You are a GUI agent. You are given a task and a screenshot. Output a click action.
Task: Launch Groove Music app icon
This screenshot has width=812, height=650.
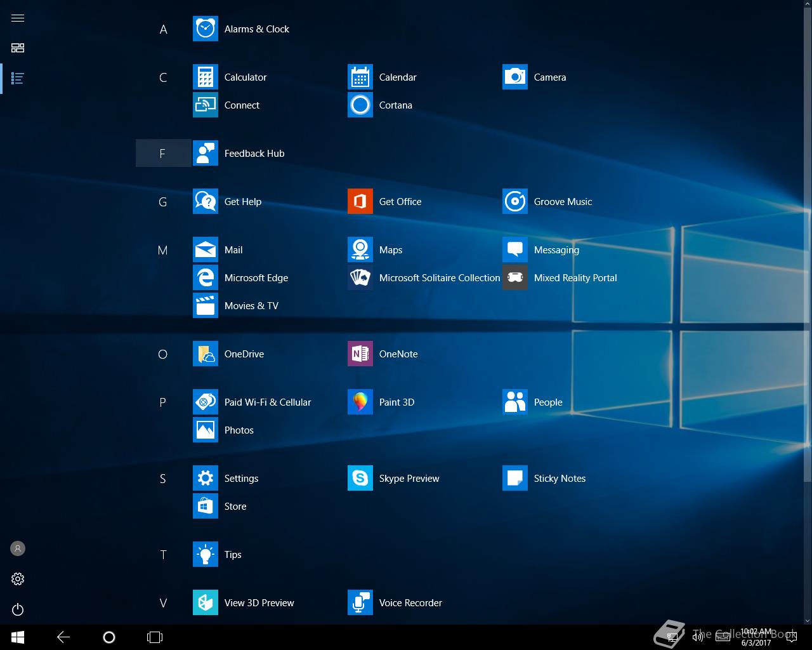[x=515, y=202]
